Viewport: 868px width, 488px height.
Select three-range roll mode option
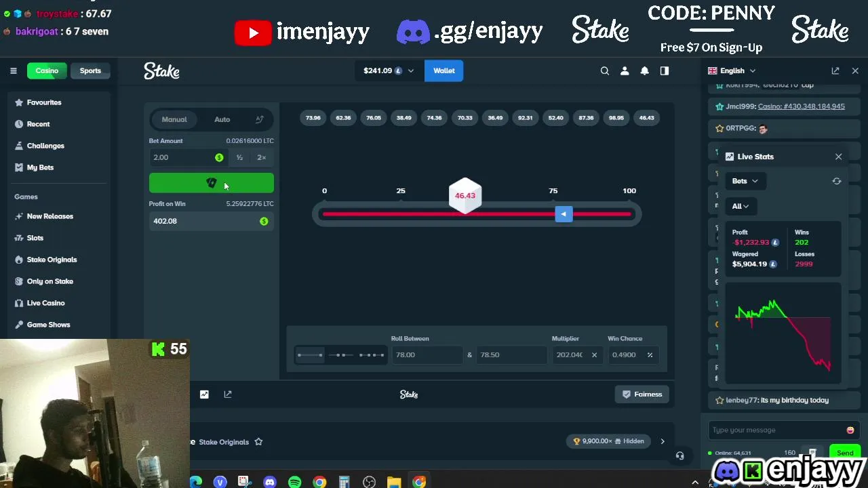[372, 355]
